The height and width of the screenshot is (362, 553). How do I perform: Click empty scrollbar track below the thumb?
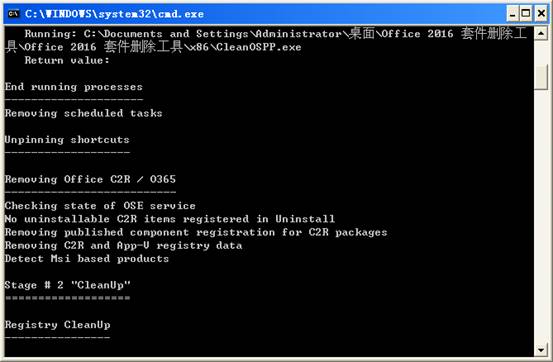click(541, 215)
